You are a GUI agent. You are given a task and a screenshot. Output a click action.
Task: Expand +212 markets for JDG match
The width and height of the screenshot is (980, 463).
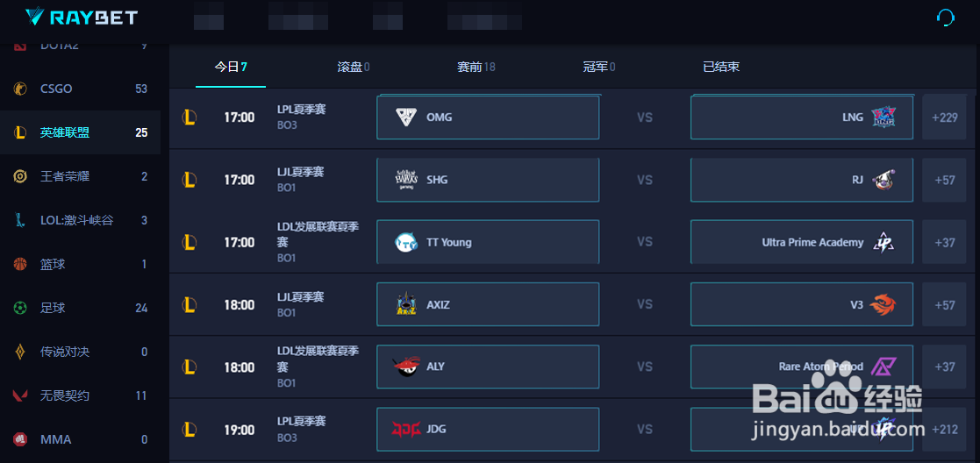944,430
